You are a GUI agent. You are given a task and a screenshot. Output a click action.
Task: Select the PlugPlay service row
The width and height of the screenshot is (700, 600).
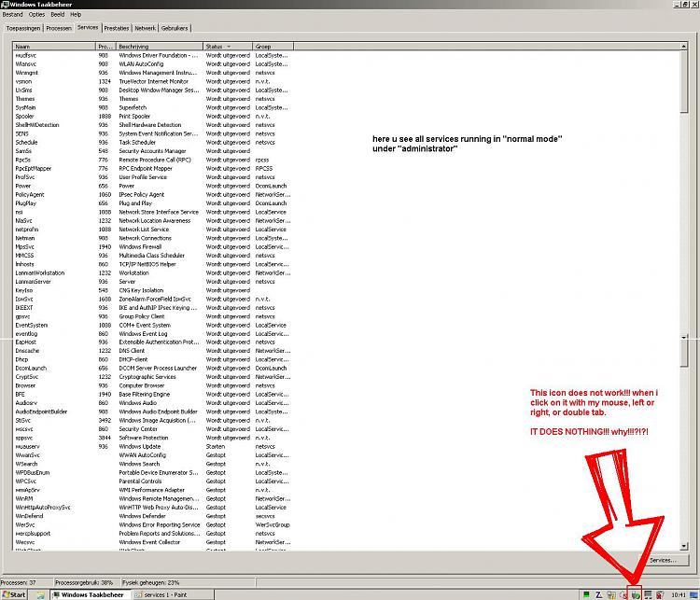[153, 203]
